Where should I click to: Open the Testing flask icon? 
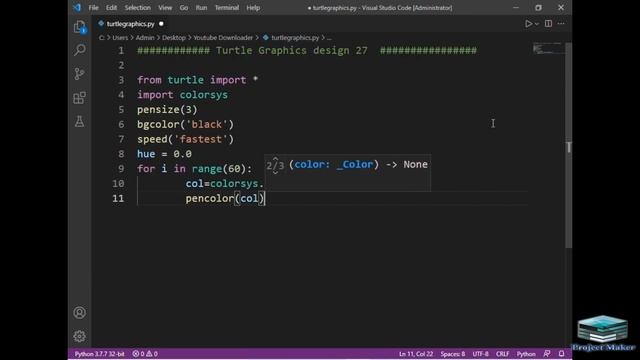[80, 121]
